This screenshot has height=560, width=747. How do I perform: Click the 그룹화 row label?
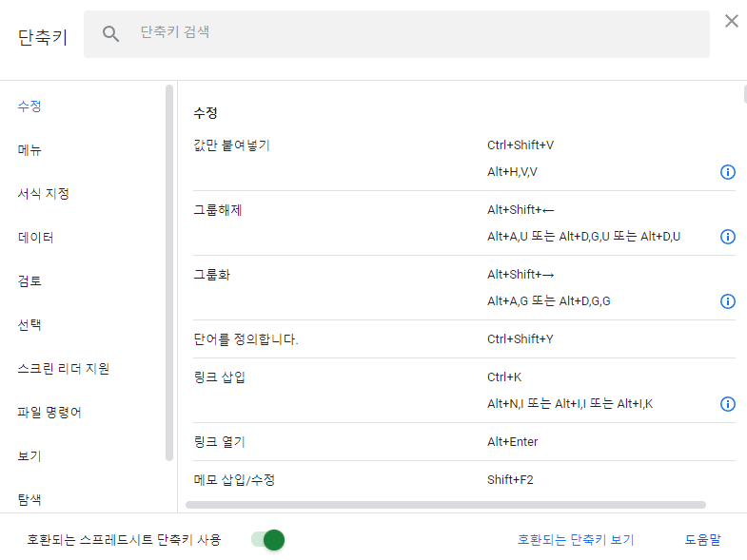click(x=211, y=275)
